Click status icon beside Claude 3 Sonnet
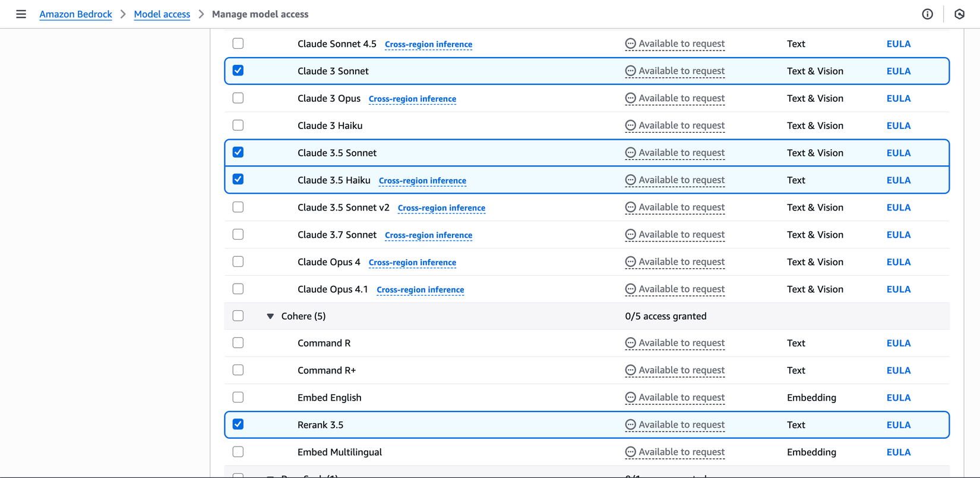 [x=630, y=71]
